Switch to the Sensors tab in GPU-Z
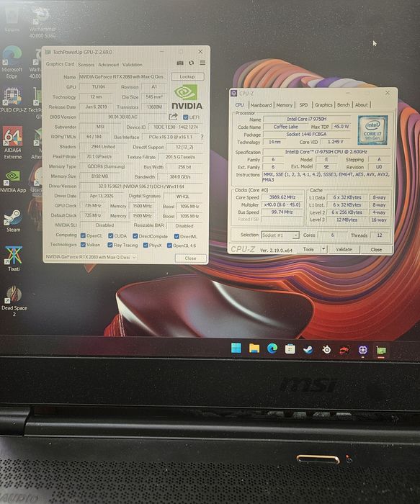 pyautogui.click(x=86, y=65)
